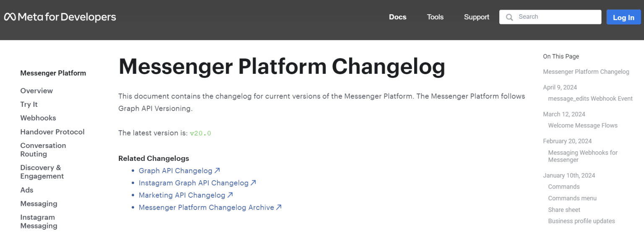
Task: Click the arrow icon beside Graph API Changelog
Action: 217,171
